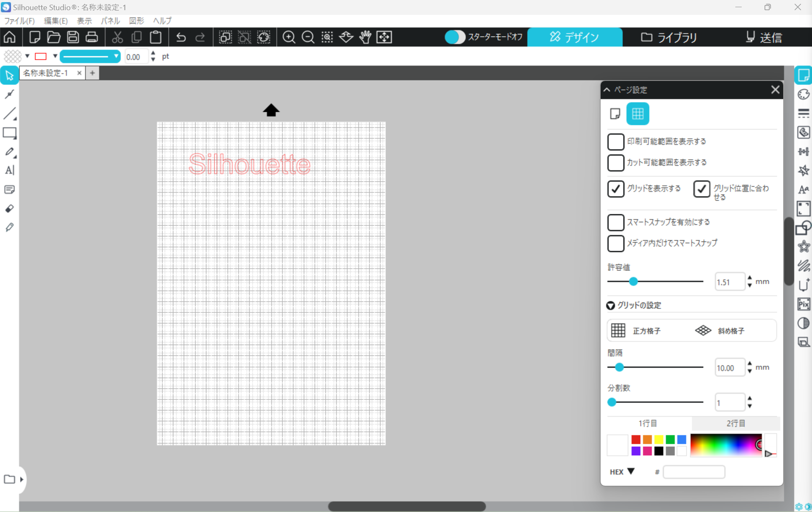Enable smart snap checkbox

coord(615,222)
